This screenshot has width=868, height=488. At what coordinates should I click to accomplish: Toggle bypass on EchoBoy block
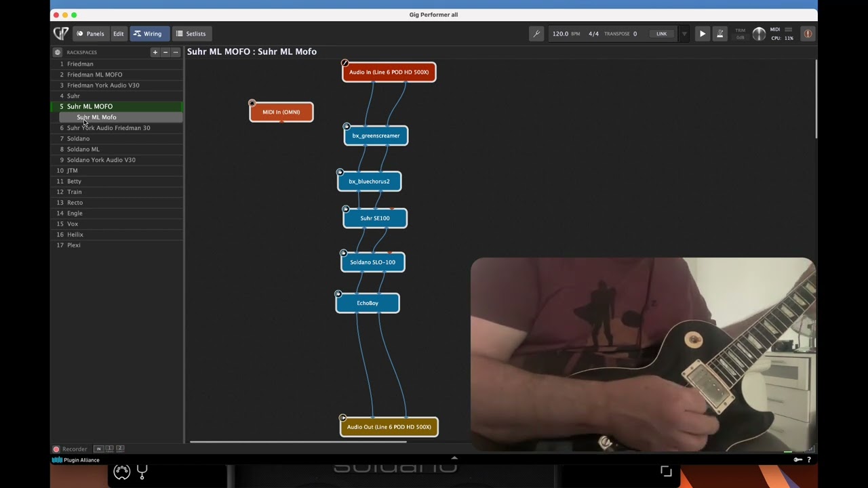click(338, 294)
